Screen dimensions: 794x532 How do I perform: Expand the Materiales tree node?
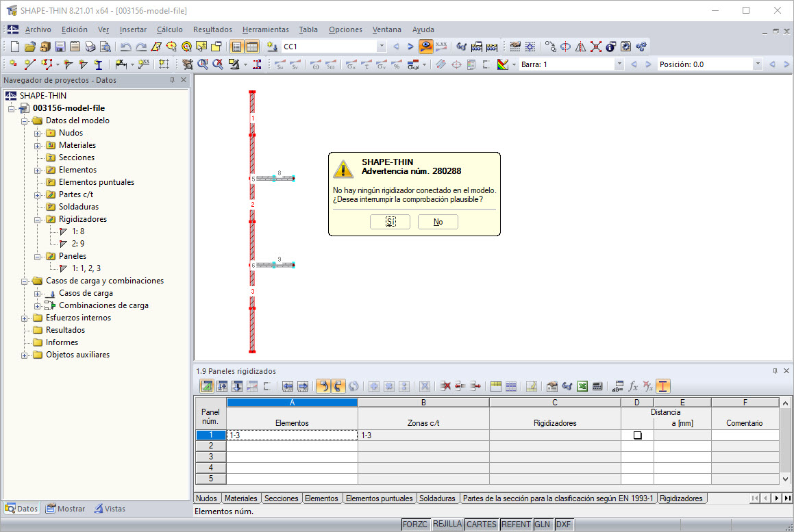tap(38, 146)
